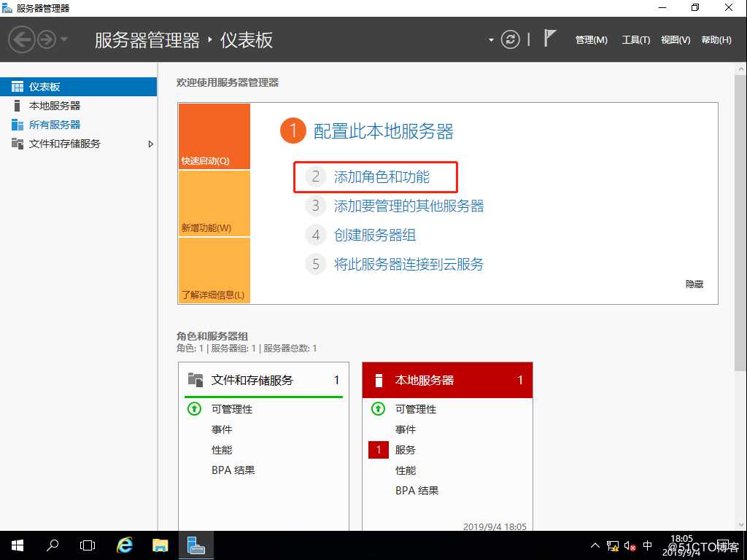
Task: Click the network tray icon
Action: click(613, 545)
